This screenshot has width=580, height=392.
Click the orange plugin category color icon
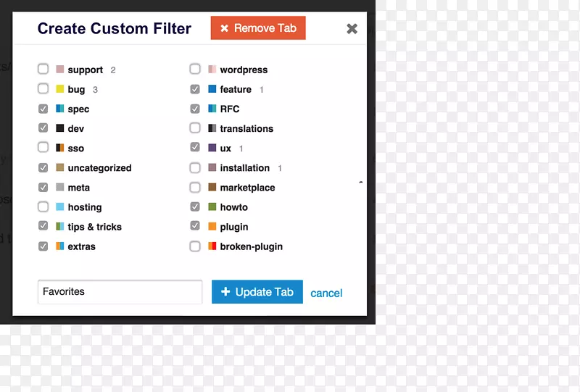pos(212,226)
